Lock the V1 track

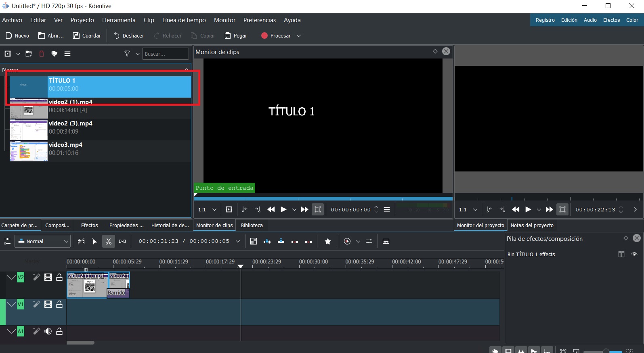coord(59,304)
